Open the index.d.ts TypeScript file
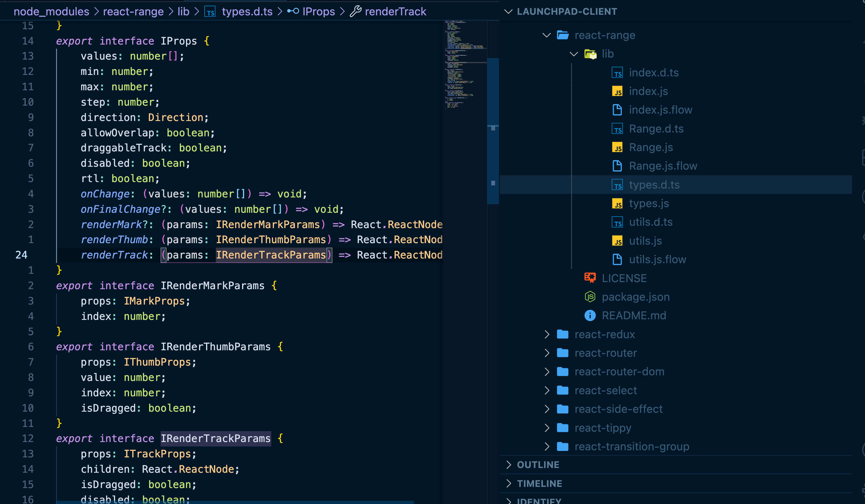 click(x=653, y=73)
